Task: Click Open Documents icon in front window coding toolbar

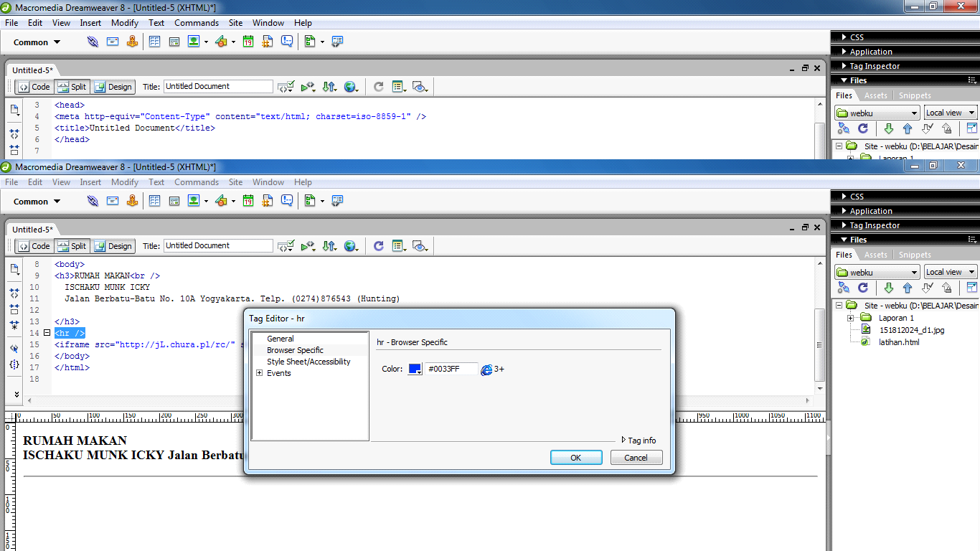Action: click(x=14, y=269)
